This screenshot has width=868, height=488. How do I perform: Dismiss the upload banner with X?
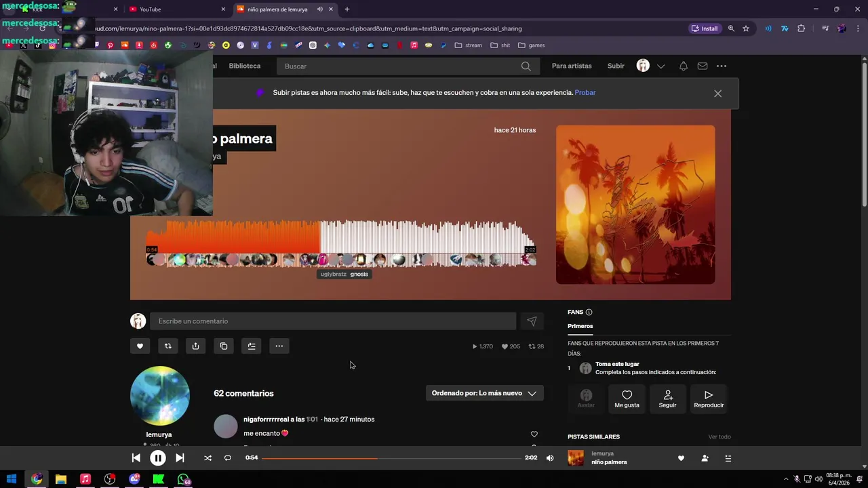click(x=717, y=94)
